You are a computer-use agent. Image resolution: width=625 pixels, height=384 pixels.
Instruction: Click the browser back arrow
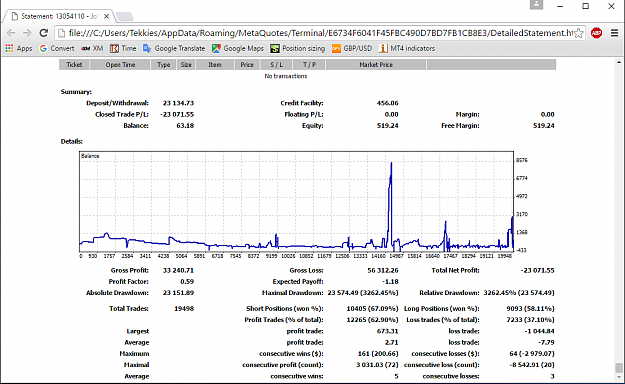(x=11, y=33)
